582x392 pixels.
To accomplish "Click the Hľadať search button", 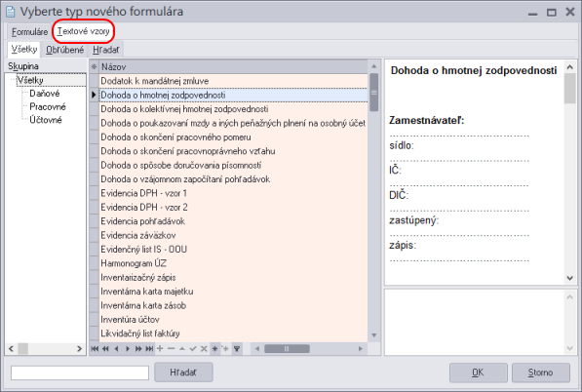I will coord(183,372).
